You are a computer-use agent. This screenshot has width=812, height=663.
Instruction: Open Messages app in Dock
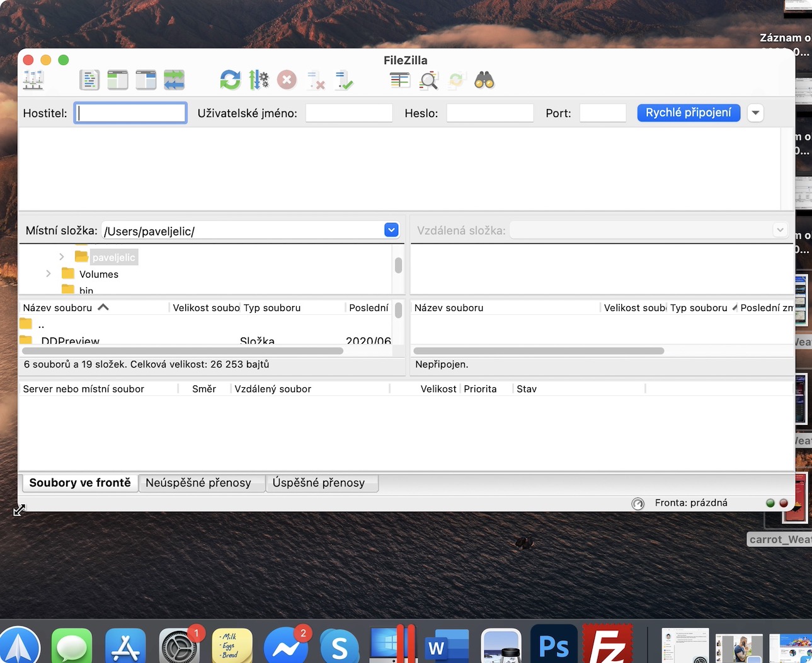point(72,646)
